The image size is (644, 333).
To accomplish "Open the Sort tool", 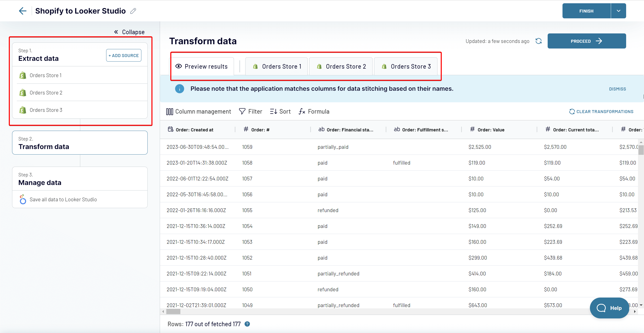I will [x=280, y=111].
